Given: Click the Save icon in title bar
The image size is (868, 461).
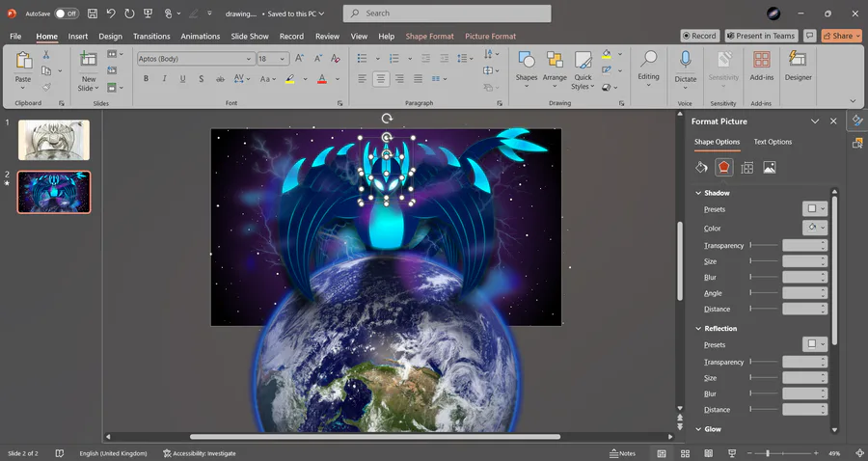Looking at the screenshot, I should point(93,14).
